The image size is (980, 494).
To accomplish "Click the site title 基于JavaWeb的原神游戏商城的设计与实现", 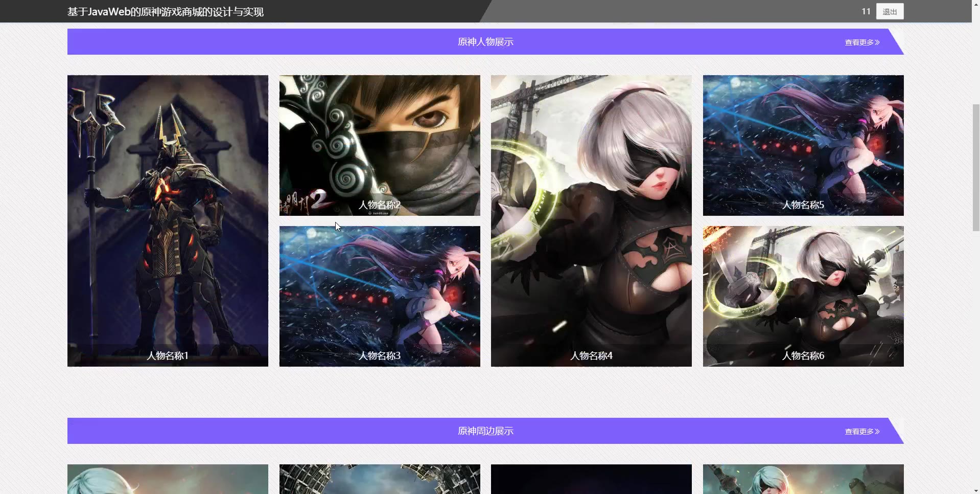I will (166, 12).
